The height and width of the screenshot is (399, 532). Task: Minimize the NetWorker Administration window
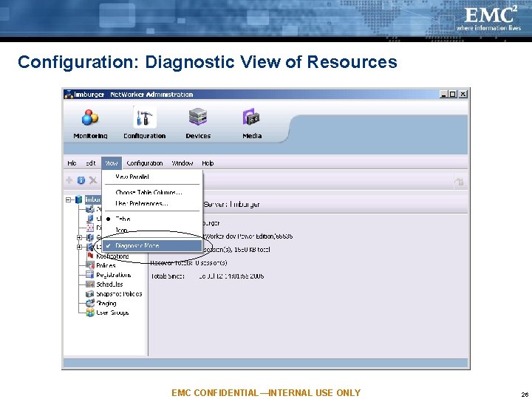click(x=444, y=95)
